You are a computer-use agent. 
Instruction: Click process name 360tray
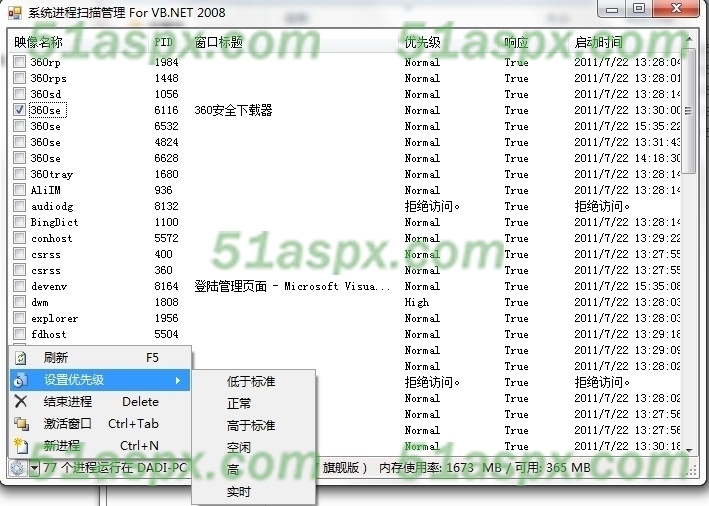coord(52,174)
